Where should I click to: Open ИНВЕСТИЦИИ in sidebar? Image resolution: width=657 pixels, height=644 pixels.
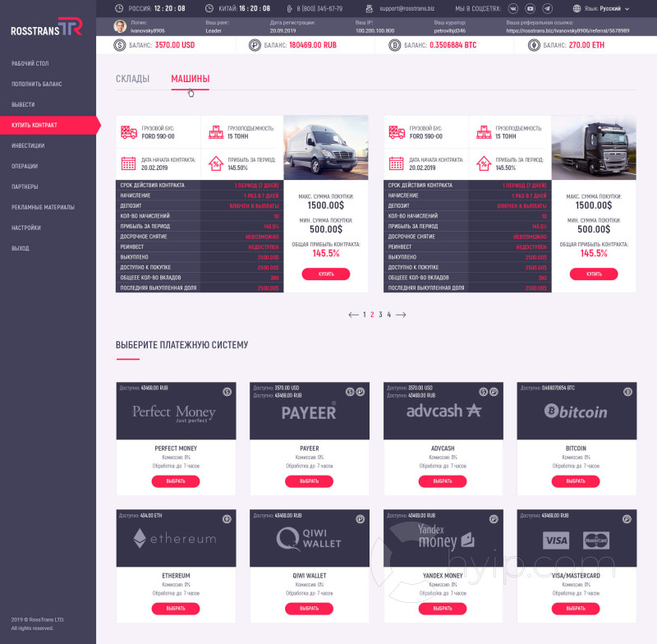coord(28,146)
